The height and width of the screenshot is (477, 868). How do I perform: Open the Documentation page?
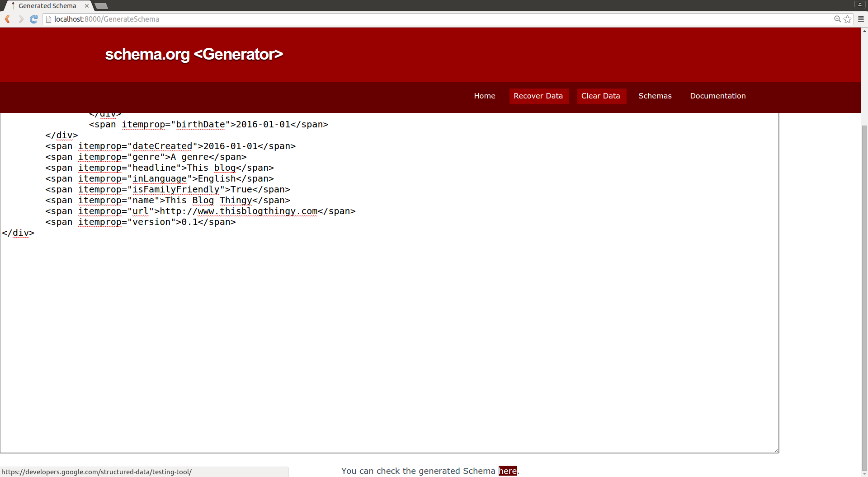pyautogui.click(x=717, y=96)
